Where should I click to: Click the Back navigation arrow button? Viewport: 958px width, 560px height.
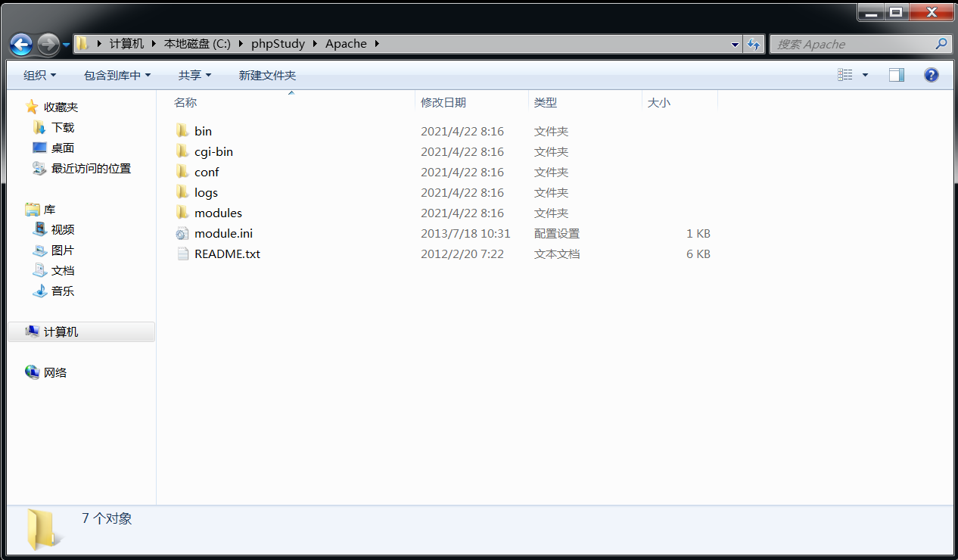pyautogui.click(x=21, y=45)
